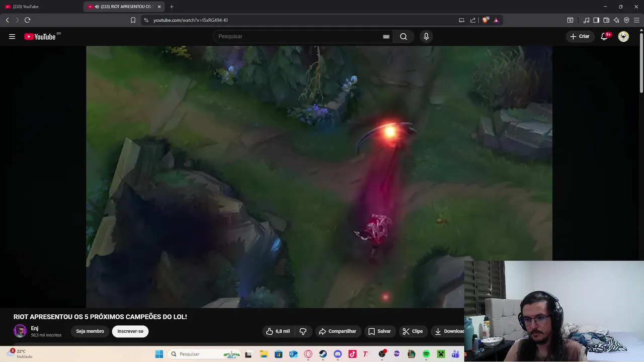Open Brave Rewards triangle icon

[x=496, y=20]
